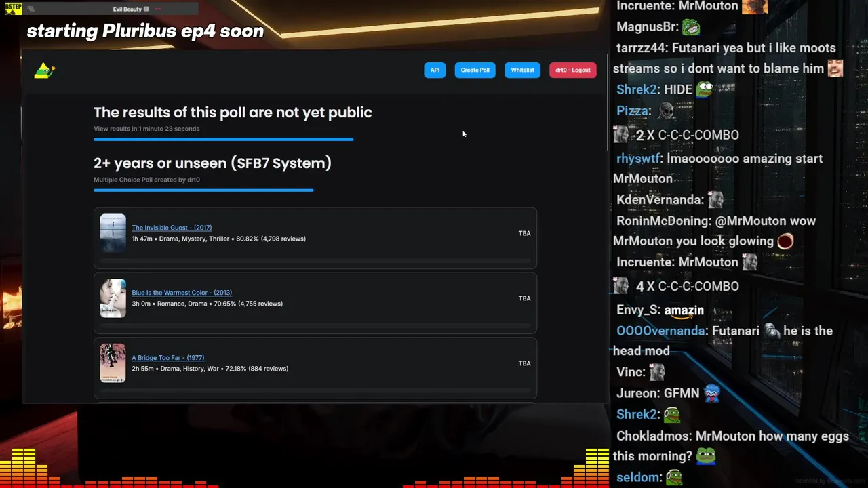Open the Whitelist button
The image size is (868, 488).
522,70
